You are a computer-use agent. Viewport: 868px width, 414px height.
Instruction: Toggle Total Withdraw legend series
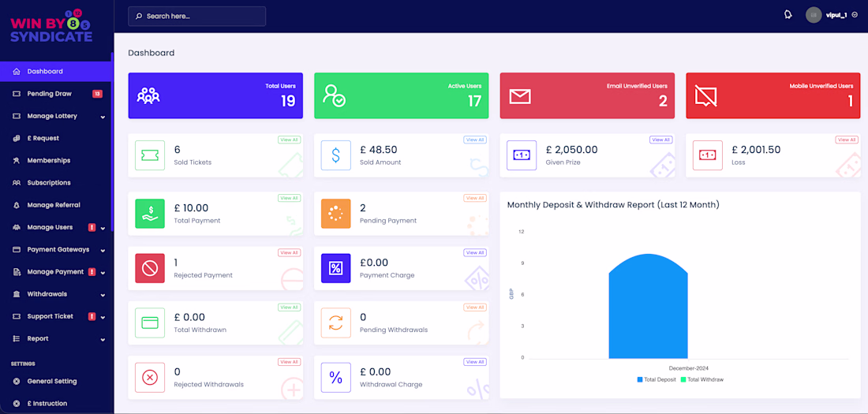click(x=702, y=379)
